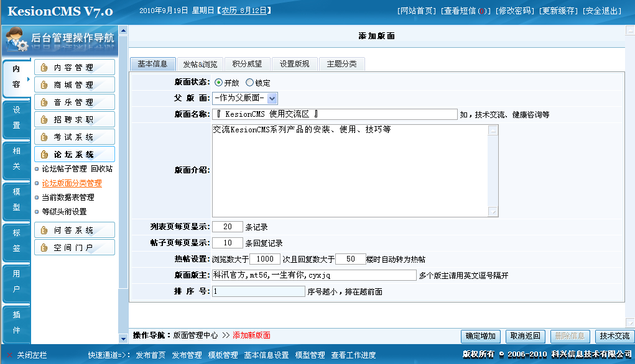Switch to the 基本信息 tab
635x364 pixels.
(x=152, y=64)
